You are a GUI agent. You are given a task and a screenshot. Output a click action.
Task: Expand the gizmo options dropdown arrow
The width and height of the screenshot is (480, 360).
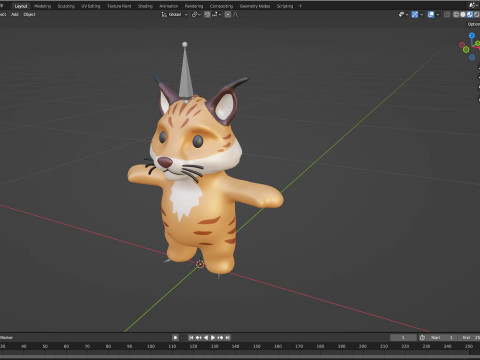[422, 14]
